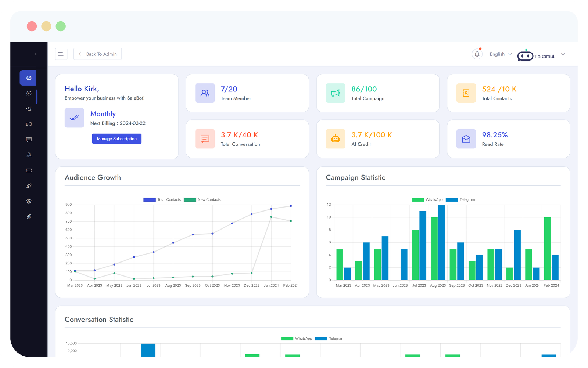
Task: Collapse the sidebar with the hamburger button
Action: pyautogui.click(x=61, y=54)
